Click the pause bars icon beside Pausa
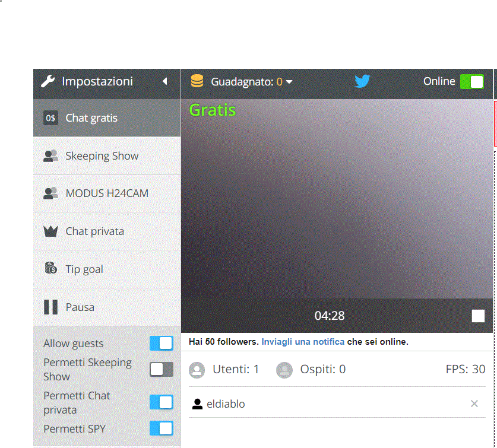Screen dimensions: 497x448 (x=50, y=307)
